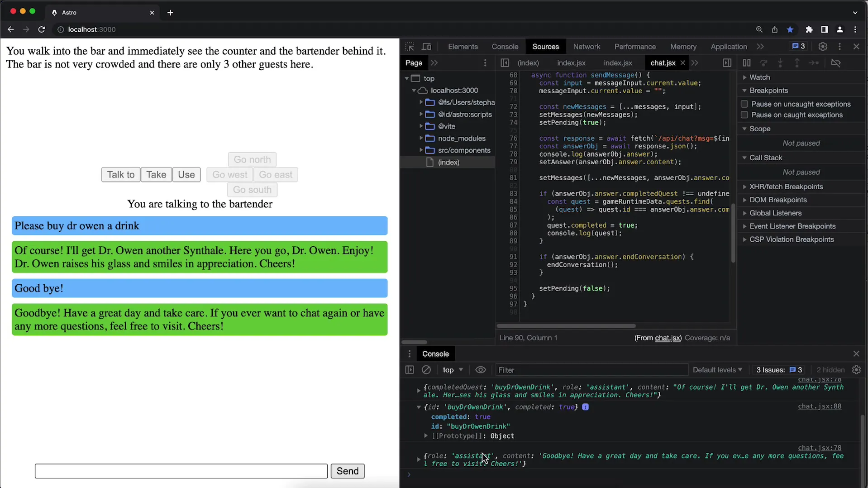
Task: Expand the Watch section
Action: [x=745, y=77]
